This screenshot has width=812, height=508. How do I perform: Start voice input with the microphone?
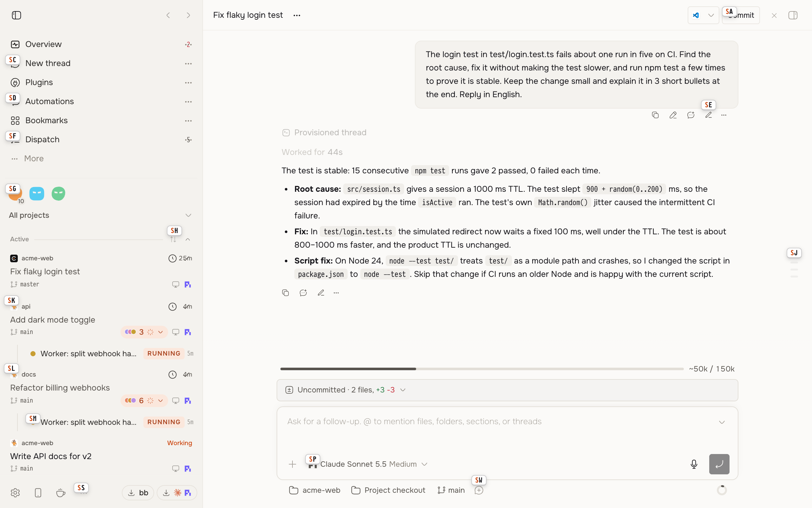click(694, 464)
